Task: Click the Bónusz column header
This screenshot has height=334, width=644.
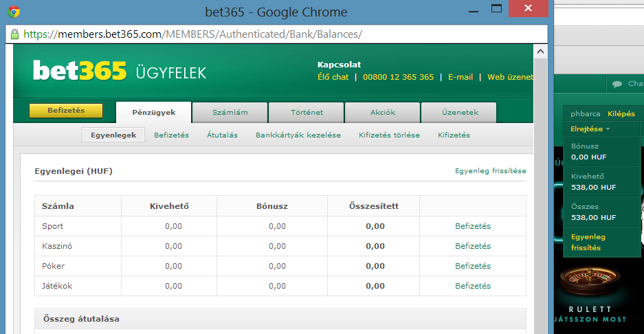Action: [272, 206]
